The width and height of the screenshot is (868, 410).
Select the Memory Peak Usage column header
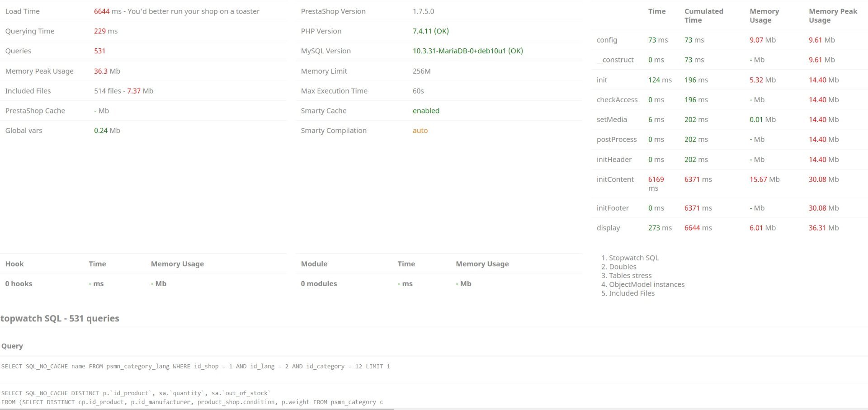tap(833, 16)
